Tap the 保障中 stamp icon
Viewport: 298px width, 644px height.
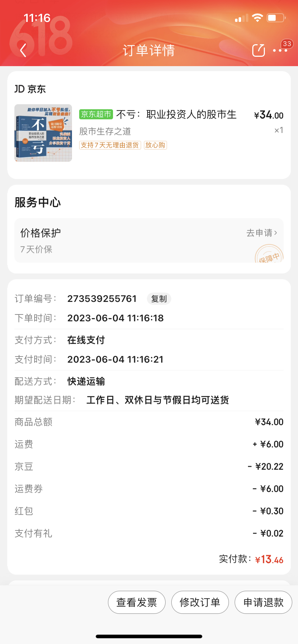269,255
